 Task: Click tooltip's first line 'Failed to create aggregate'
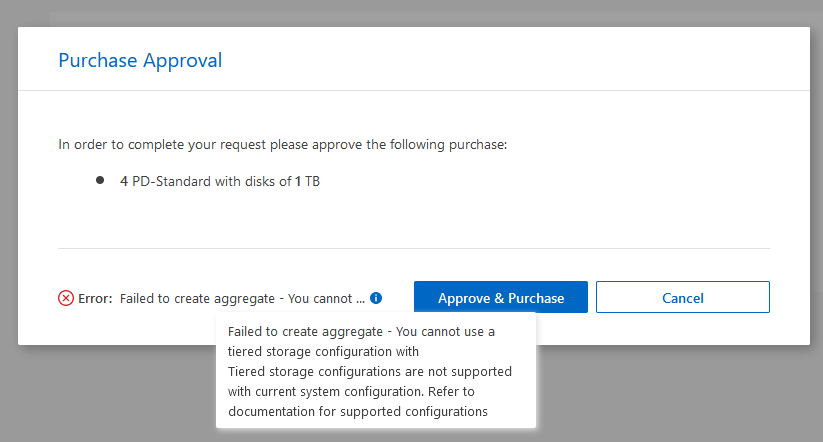(x=361, y=331)
